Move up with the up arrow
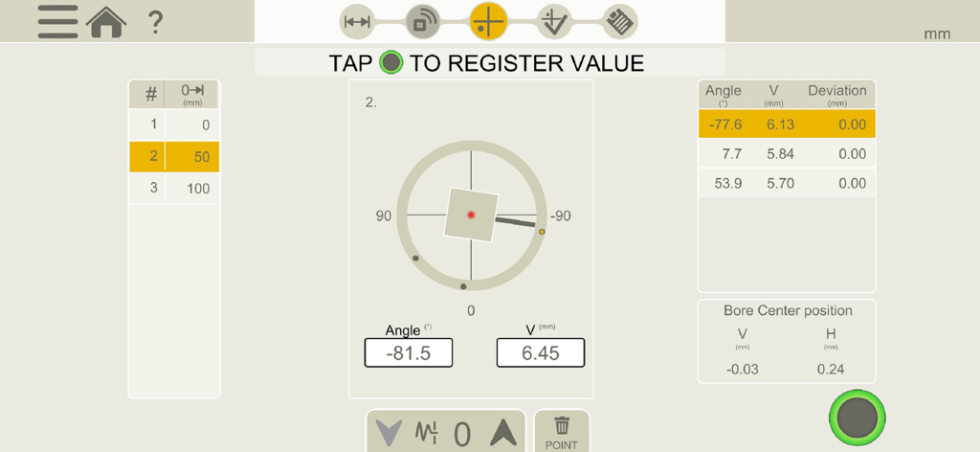 pos(503,433)
